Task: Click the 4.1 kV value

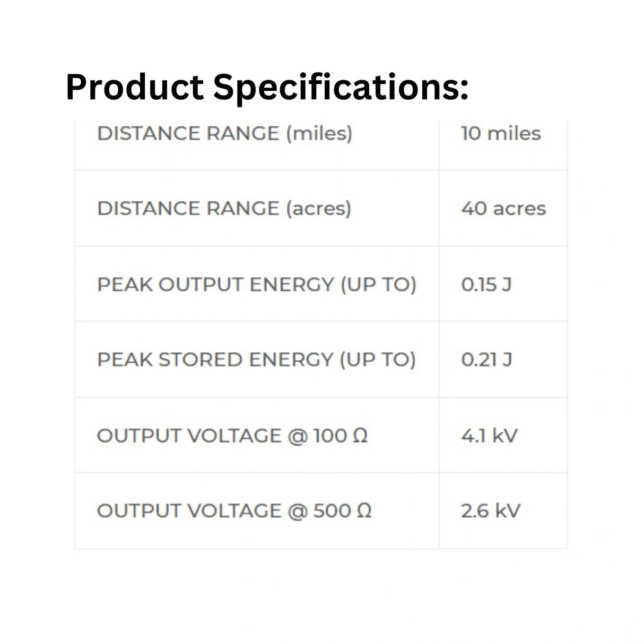Action: point(489,436)
